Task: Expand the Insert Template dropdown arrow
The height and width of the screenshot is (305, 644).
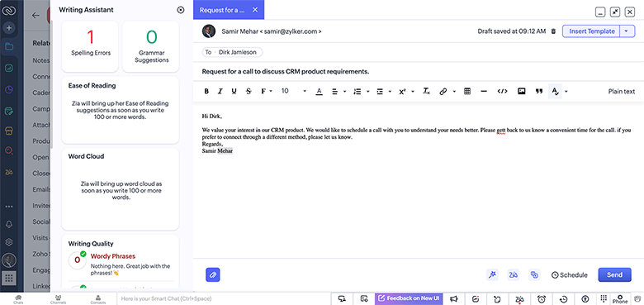Action: point(627,31)
